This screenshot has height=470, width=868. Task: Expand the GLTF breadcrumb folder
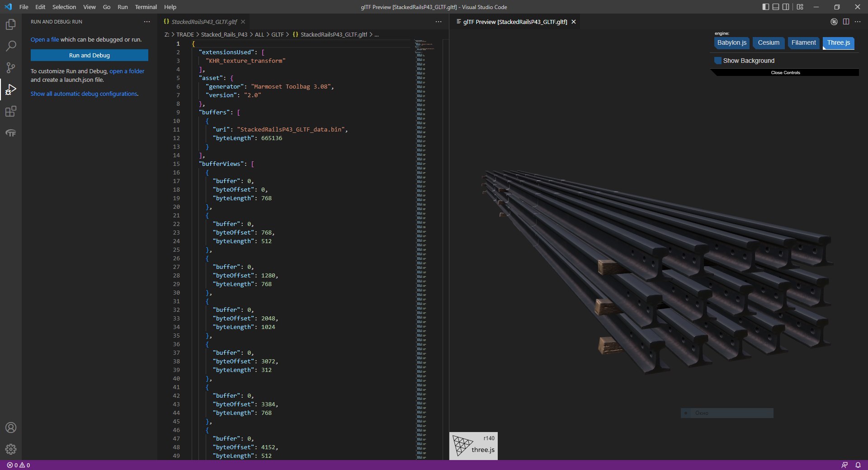point(278,34)
